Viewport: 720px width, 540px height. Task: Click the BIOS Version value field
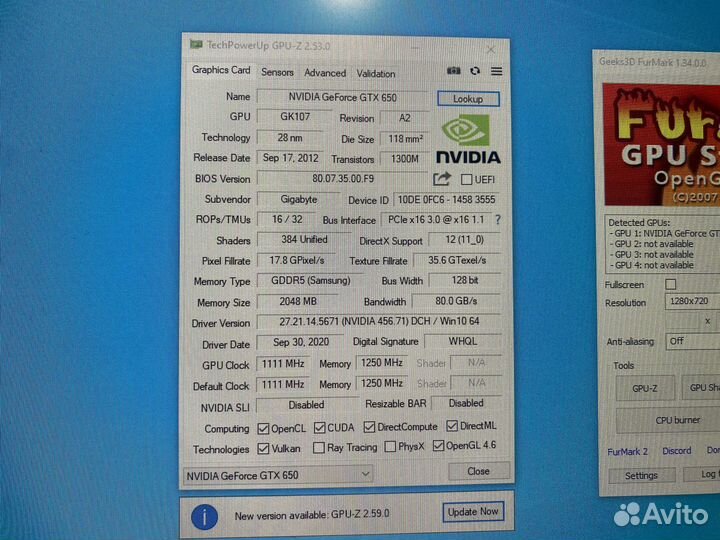(342, 179)
